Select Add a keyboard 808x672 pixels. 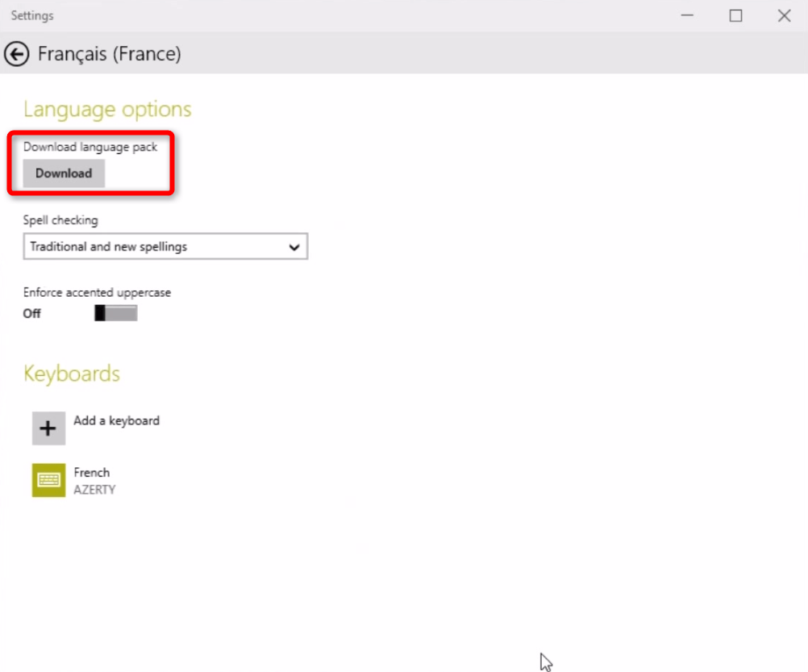click(117, 420)
